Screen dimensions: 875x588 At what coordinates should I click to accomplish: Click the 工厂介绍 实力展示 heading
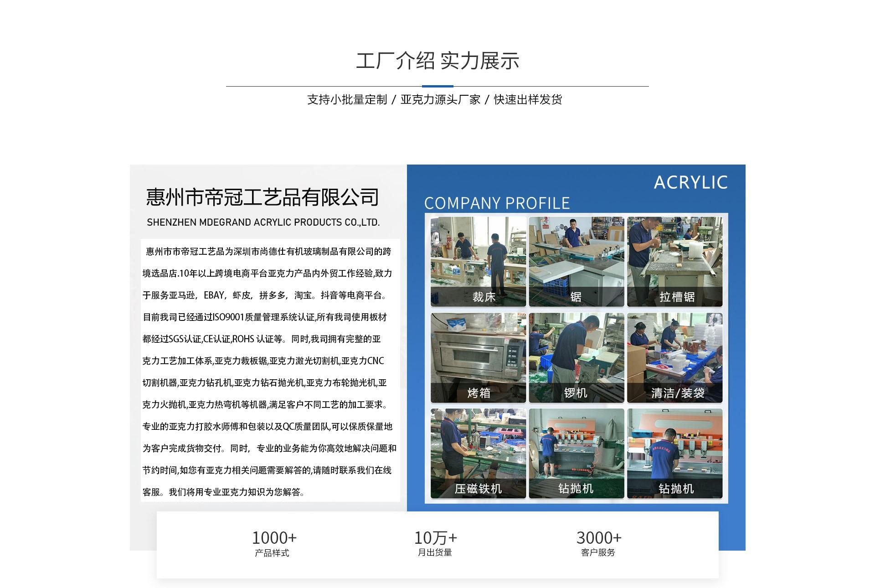pyautogui.click(x=437, y=61)
